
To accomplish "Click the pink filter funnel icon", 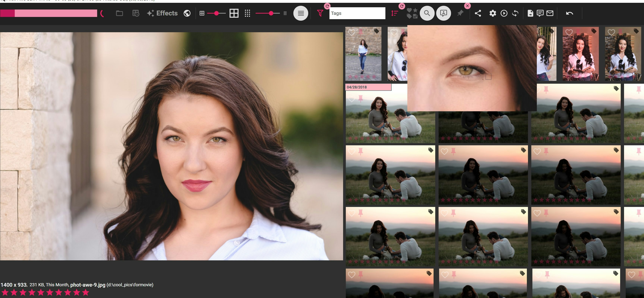I will 320,13.
